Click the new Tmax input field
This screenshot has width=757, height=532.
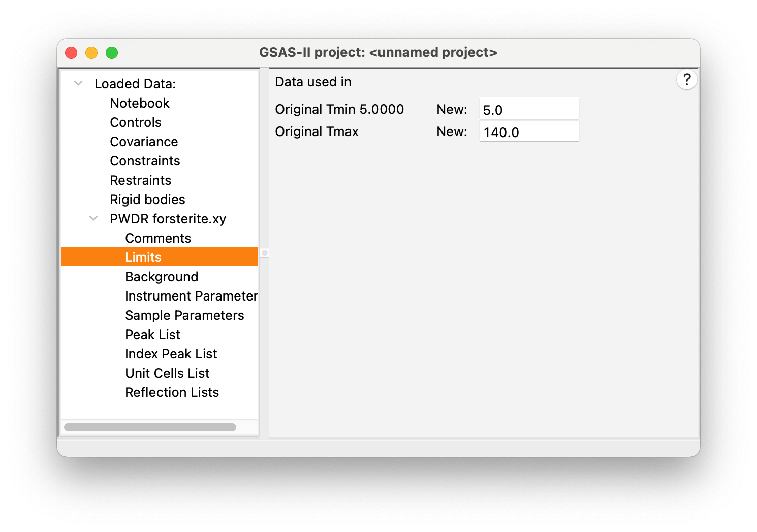pyautogui.click(x=528, y=132)
